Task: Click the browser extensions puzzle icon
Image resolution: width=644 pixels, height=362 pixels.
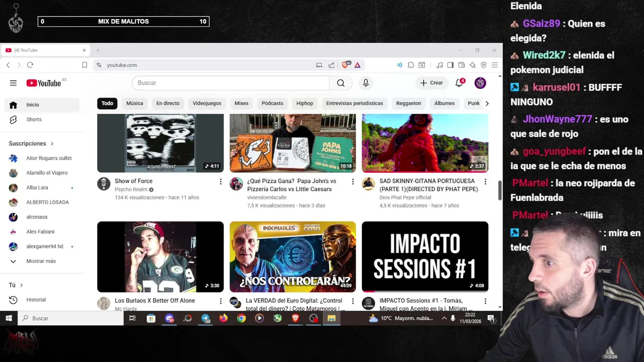Action: (411, 65)
